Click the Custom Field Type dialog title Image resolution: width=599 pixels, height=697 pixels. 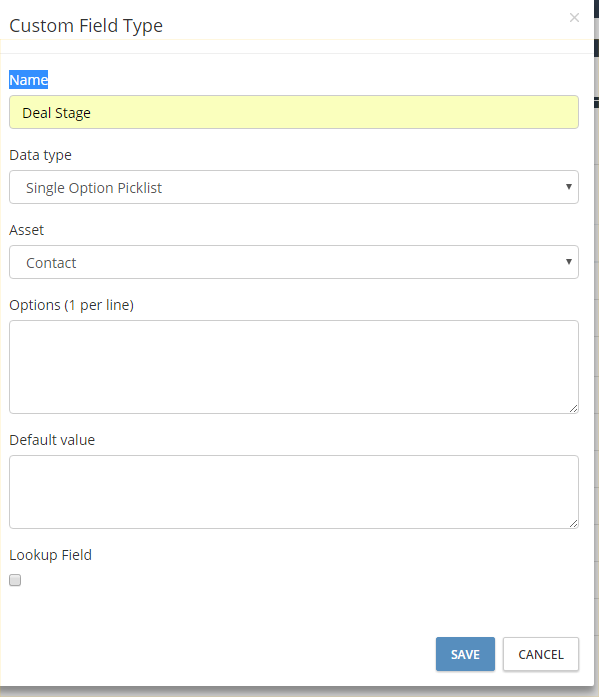click(86, 26)
